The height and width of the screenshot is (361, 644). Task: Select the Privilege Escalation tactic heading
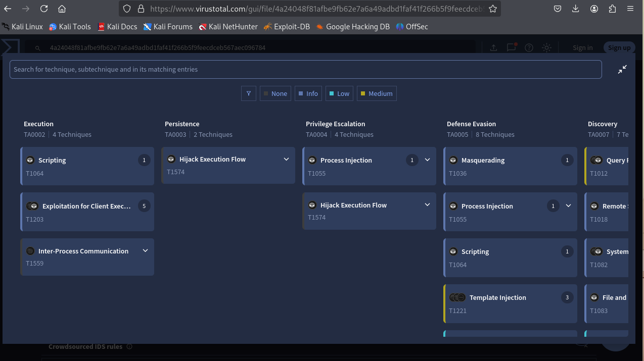(335, 124)
